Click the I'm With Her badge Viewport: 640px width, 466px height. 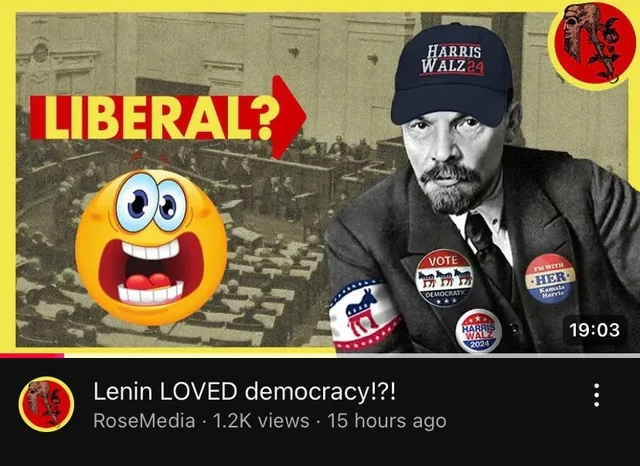[550, 278]
